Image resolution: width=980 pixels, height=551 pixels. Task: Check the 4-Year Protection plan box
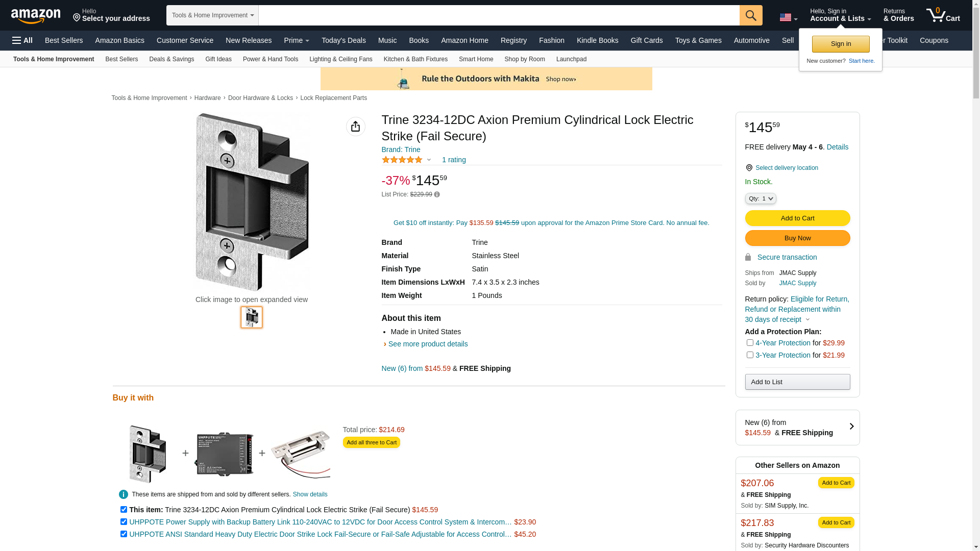pyautogui.click(x=750, y=343)
